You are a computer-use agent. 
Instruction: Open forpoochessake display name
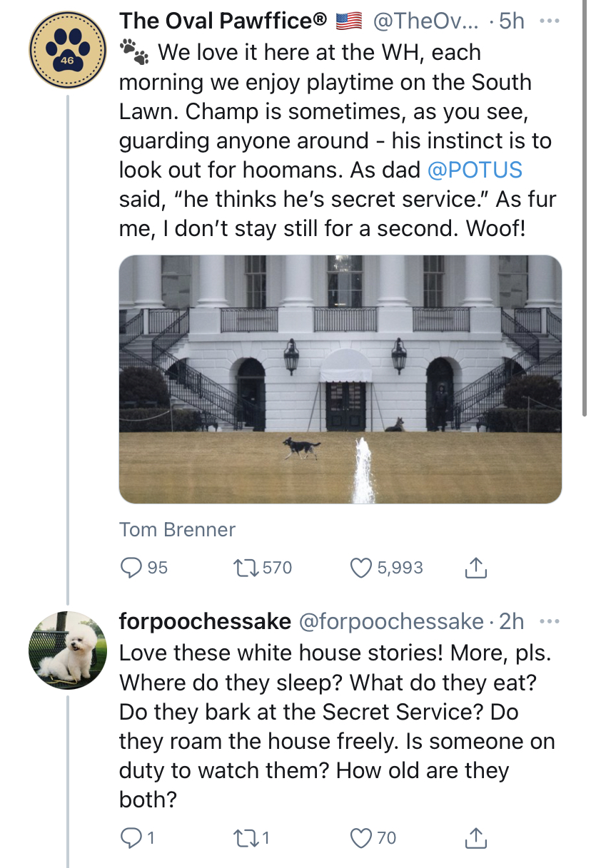205,621
